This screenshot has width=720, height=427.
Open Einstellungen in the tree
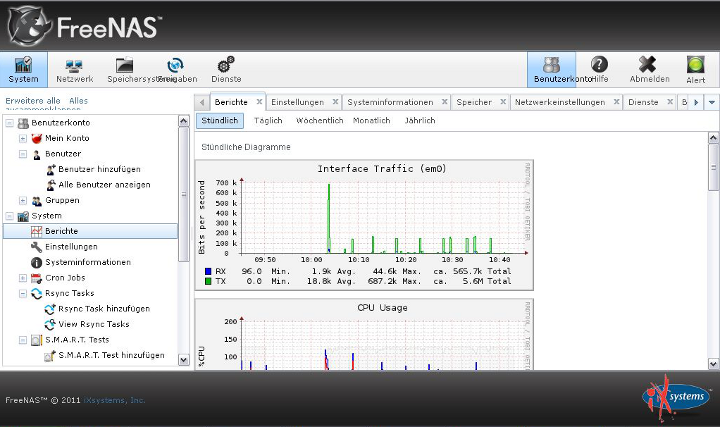click(71, 247)
